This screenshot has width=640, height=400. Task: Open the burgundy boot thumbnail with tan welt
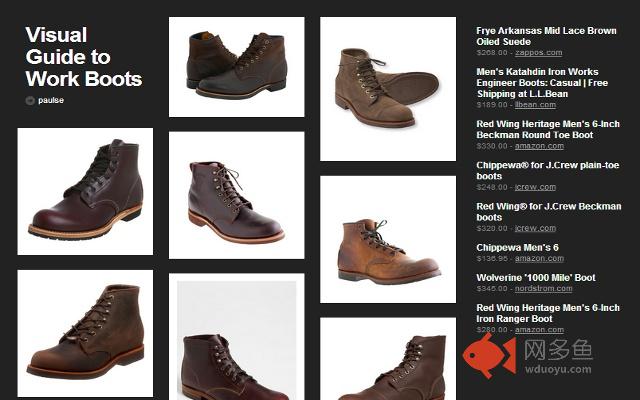pos(237,195)
